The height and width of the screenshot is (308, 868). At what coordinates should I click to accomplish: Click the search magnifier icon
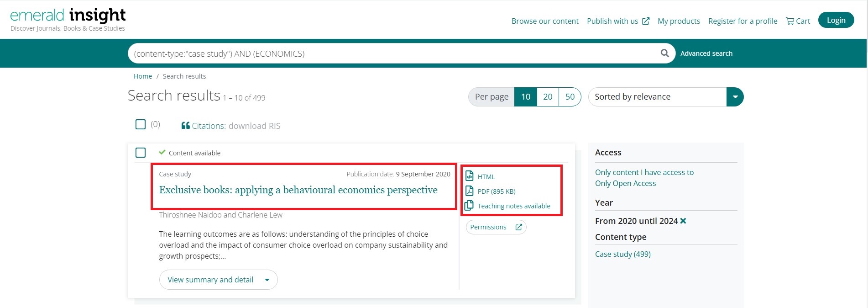pos(664,53)
